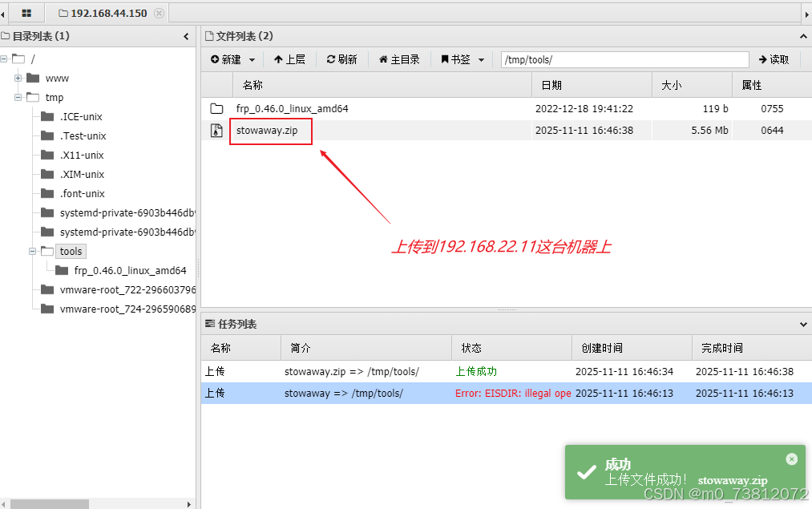Click the Error: EISDIR status text
The image size is (812, 509).
click(x=513, y=393)
